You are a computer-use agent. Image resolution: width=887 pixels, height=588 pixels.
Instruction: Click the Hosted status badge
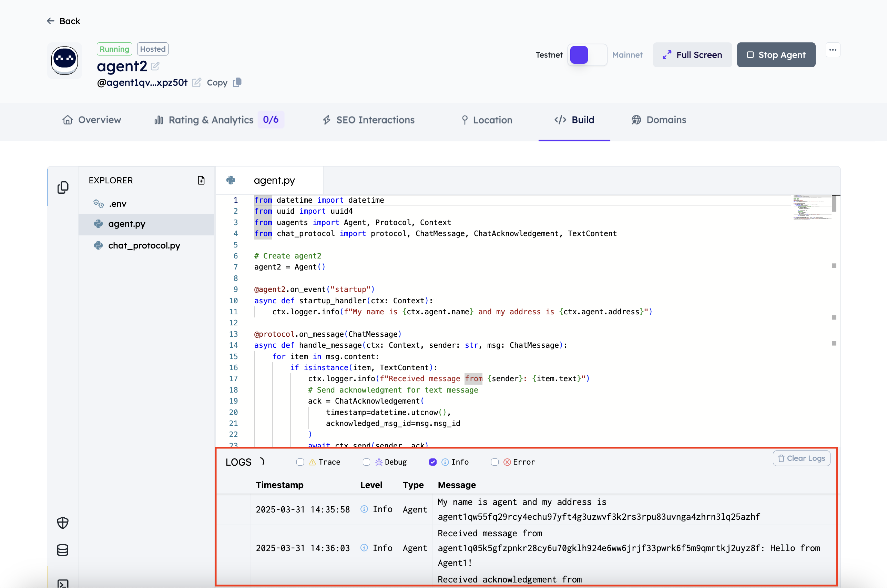(153, 49)
